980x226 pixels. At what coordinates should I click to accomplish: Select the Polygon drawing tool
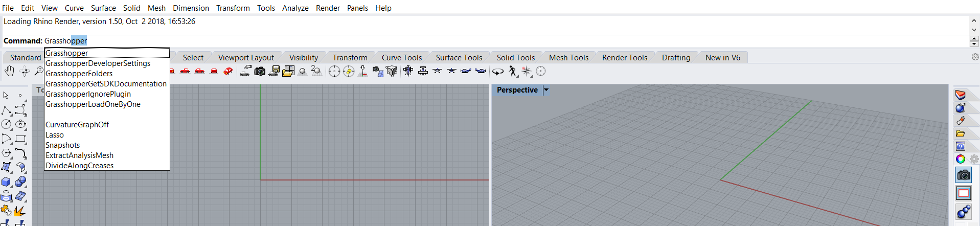click(6, 153)
